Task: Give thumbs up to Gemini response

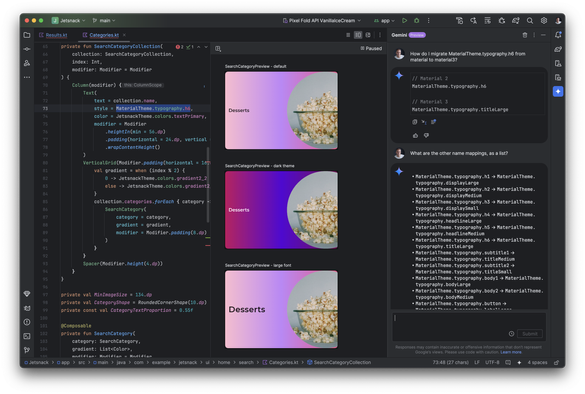Action: point(415,135)
